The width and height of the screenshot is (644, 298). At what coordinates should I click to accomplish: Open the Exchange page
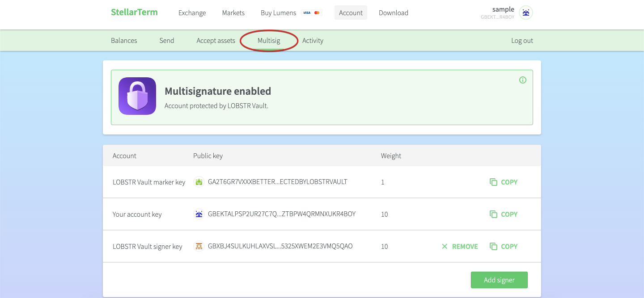coord(192,13)
